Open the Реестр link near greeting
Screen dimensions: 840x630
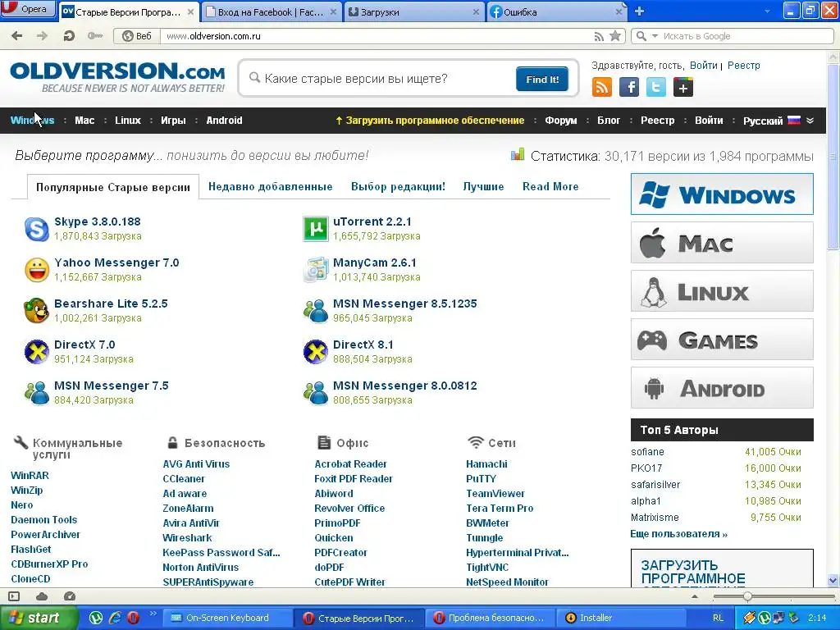tap(743, 66)
